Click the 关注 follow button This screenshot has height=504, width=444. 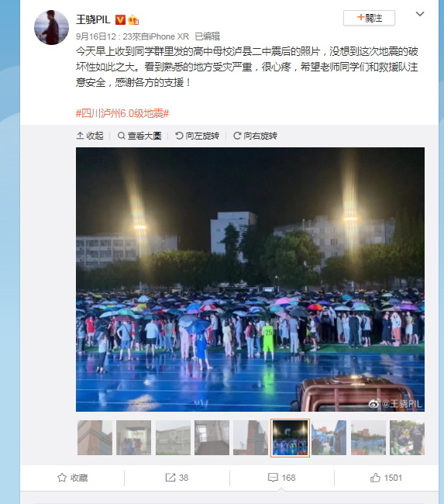coord(369,18)
